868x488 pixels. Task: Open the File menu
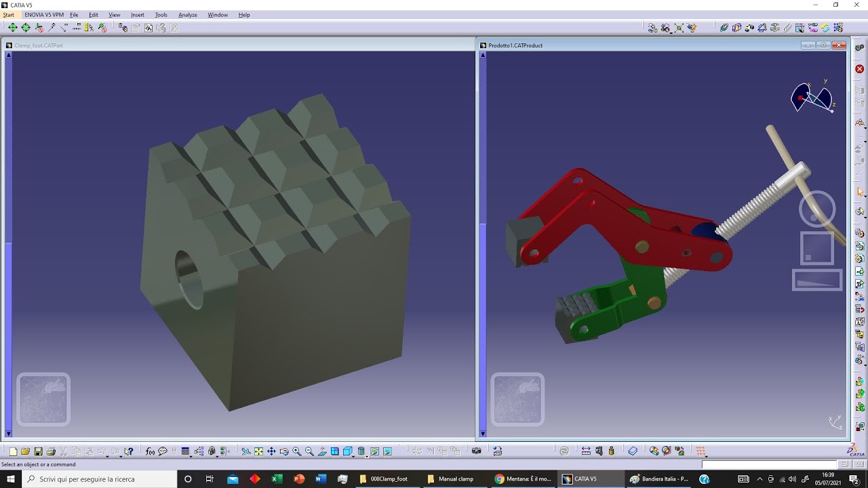click(74, 15)
